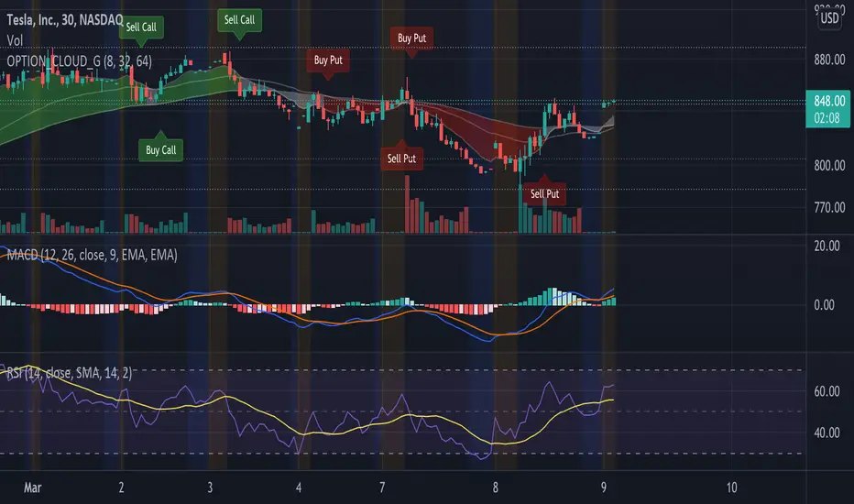Click the Buy Call signal label

coord(160,150)
